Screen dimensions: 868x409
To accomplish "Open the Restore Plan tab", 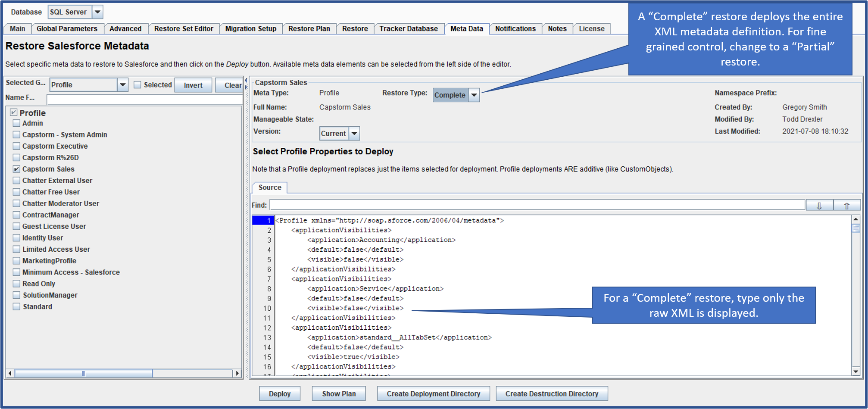I will (309, 28).
